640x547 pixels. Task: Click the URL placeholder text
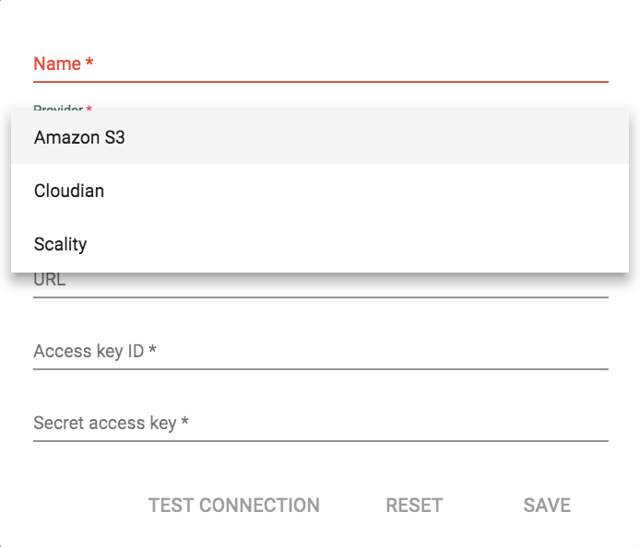click(x=50, y=281)
